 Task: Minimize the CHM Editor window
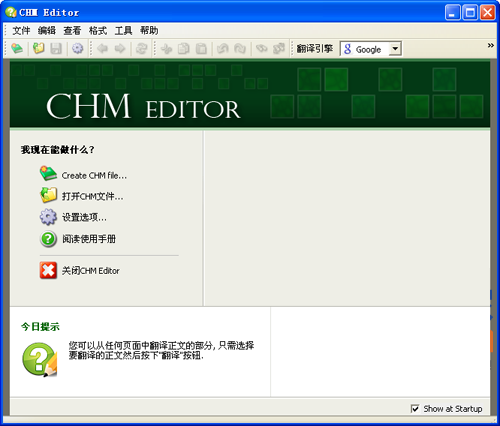pyautogui.click(x=453, y=13)
